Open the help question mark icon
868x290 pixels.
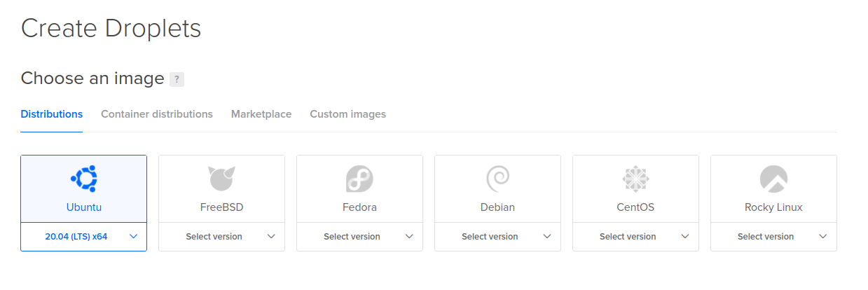[x=177, y=79]
